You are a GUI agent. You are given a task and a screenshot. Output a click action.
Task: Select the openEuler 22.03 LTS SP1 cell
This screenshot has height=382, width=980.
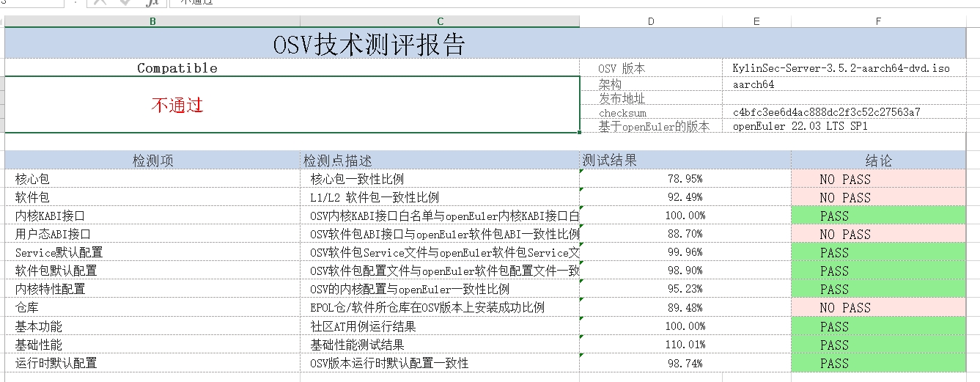click(800, 126)
